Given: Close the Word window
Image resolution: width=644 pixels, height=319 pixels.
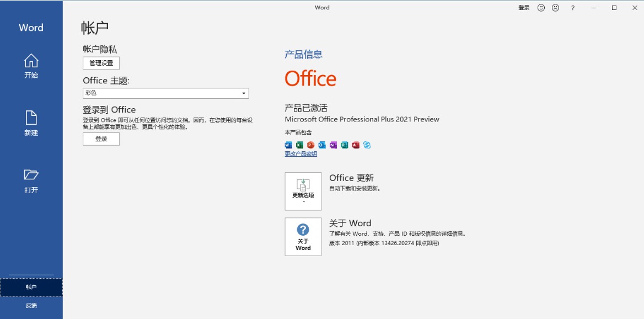Looking at the screenshot, I should coord(635,7).
